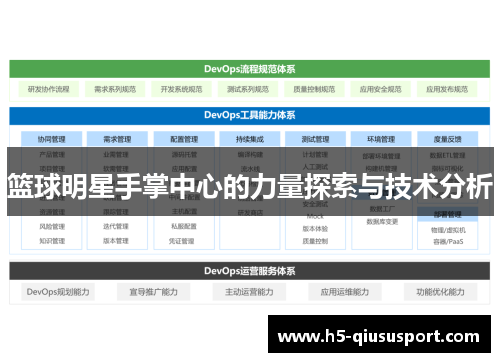Choose the 质量控制规范 box
500x362 pixels.
click(314, 89)
